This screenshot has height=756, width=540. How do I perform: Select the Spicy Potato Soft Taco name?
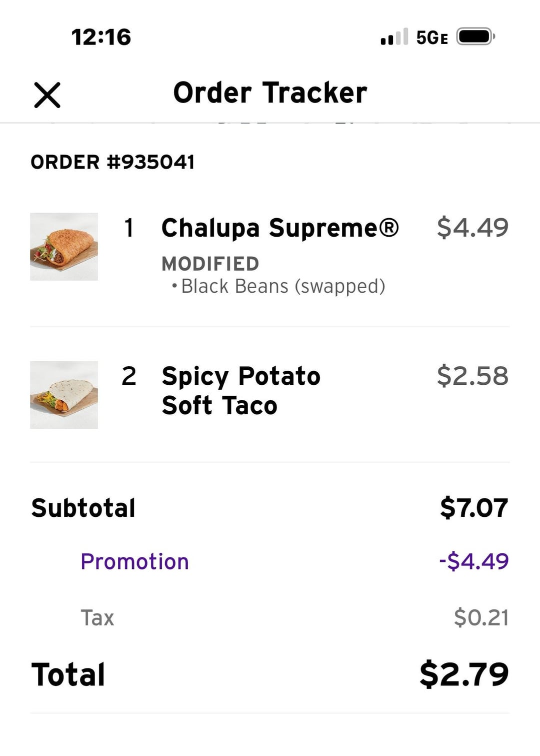click(x=241, y=390)
